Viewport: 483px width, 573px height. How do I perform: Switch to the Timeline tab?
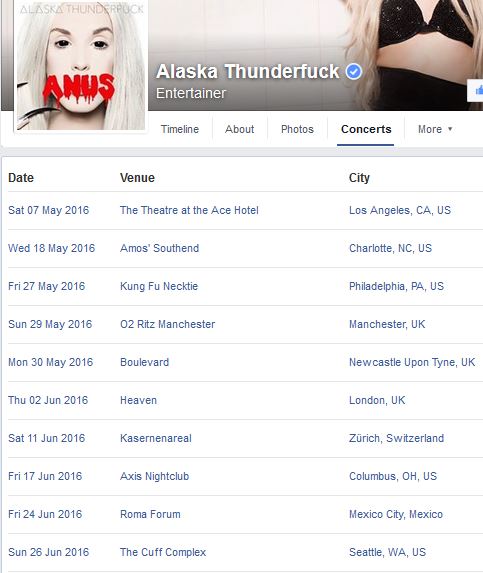(x=180, y=129)
